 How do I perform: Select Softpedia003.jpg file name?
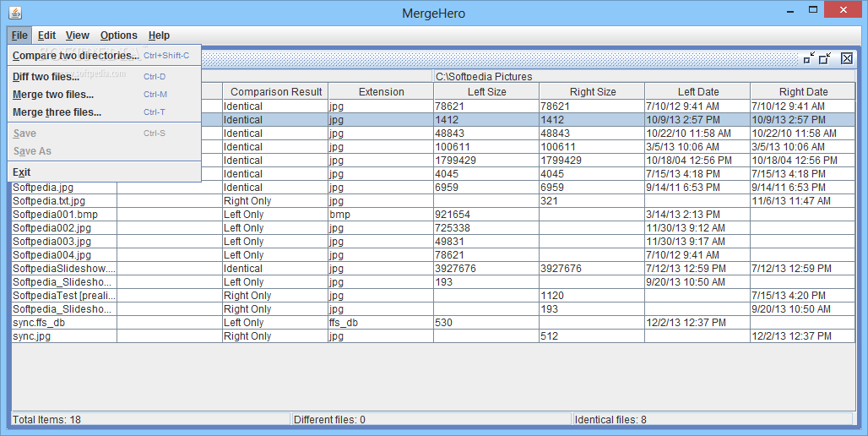[52, 242]
